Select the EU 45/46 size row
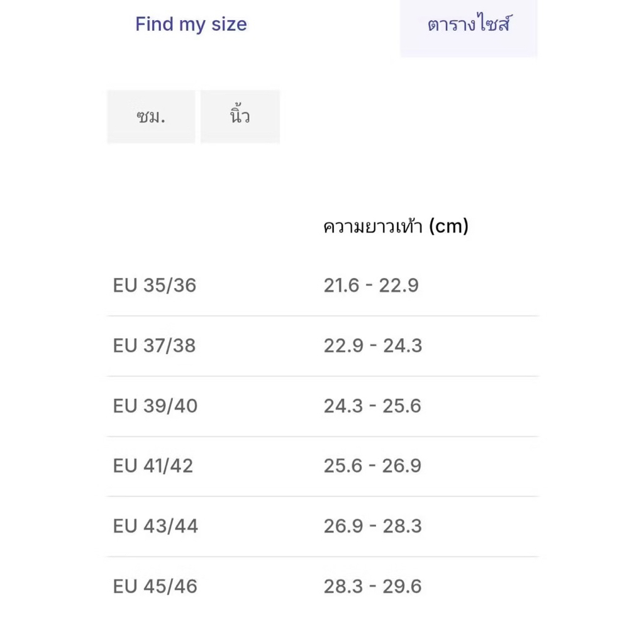Viewport: 644px width, 644px height. click(323, 587)
